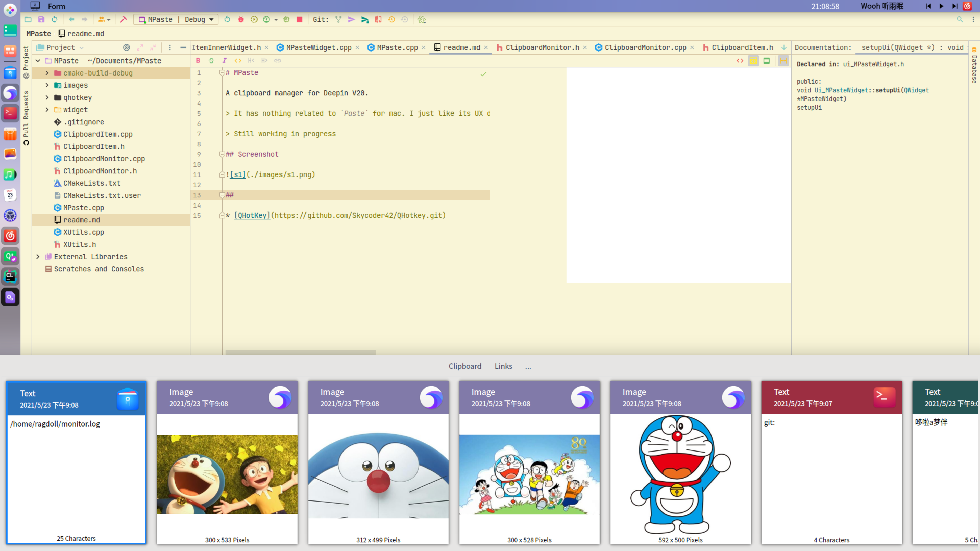Select the 312 x 499 Doraemon image card
The image size is (980, 551).
click(378, 462)
